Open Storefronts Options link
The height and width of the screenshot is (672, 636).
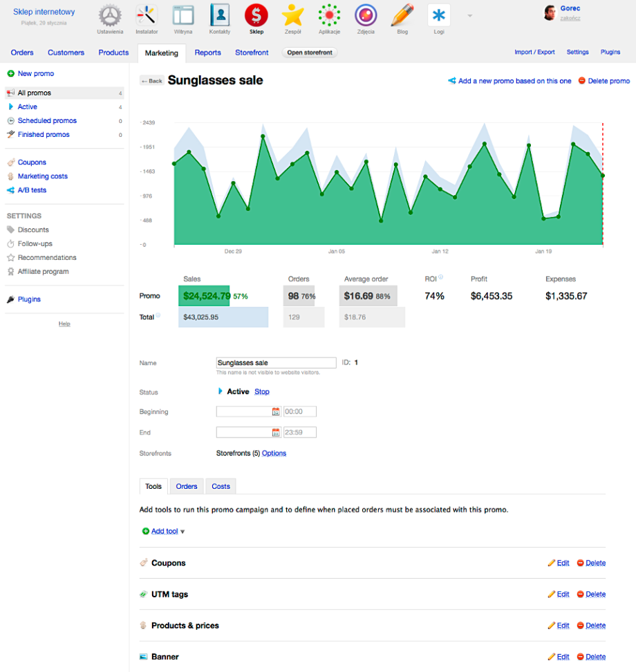[274, 454]
